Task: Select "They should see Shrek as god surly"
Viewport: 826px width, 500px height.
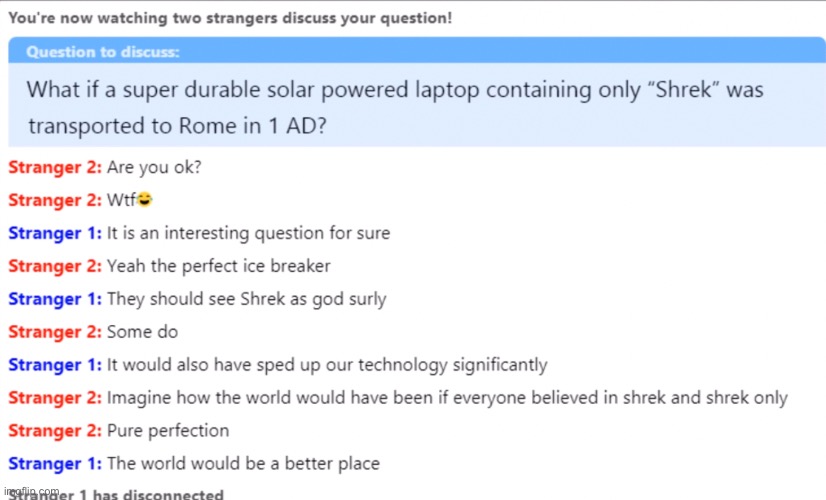Action: (x=246, y=299)
